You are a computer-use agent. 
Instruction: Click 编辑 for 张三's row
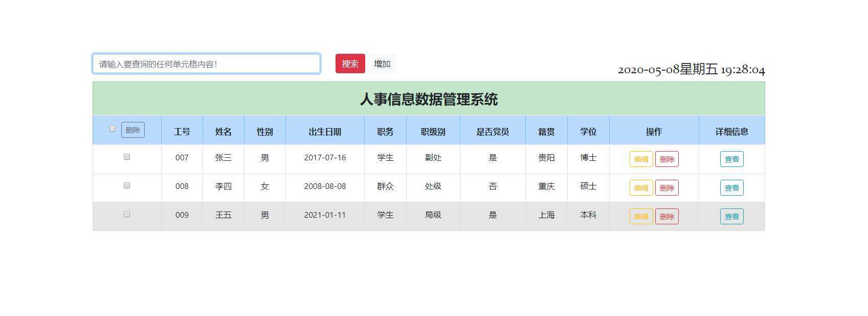(641, 159)
